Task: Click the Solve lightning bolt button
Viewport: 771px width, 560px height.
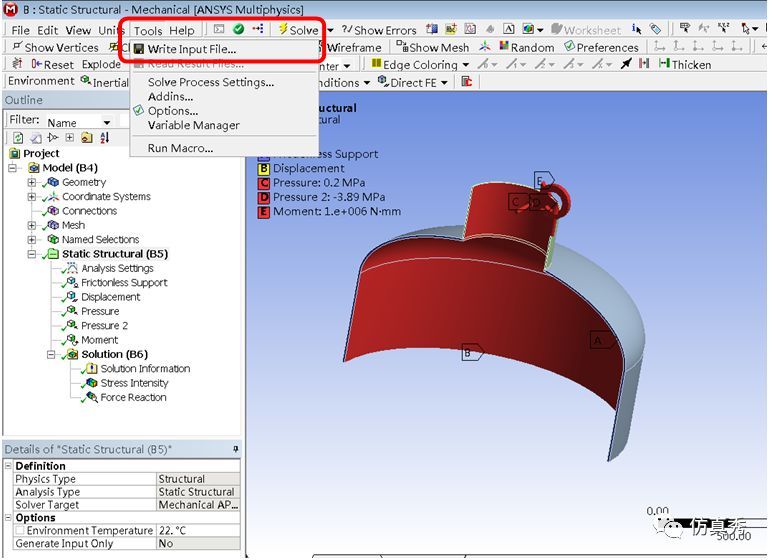Action: (299, 29)
